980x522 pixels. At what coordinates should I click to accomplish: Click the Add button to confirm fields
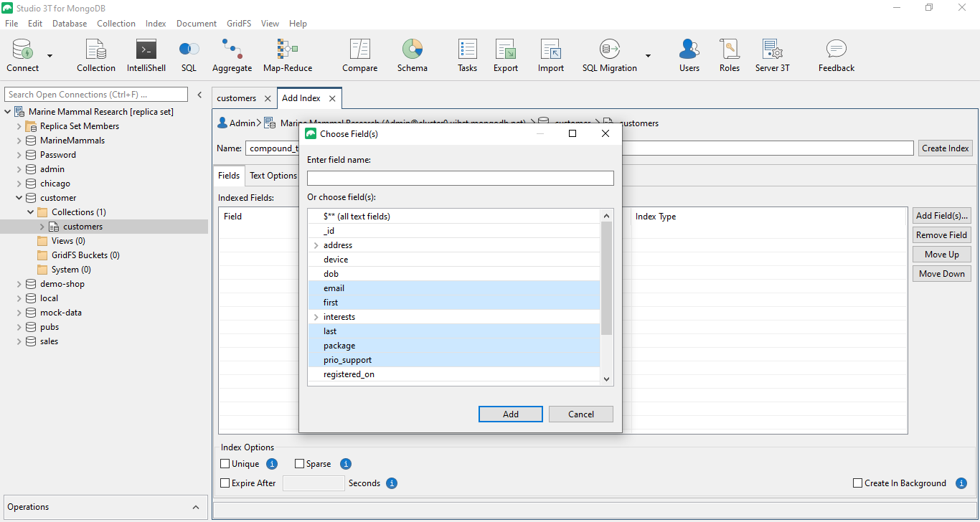point(510,414)
